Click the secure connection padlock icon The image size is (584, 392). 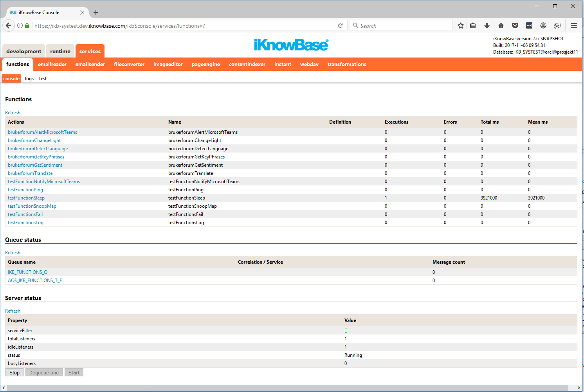[x=27, y=26]
